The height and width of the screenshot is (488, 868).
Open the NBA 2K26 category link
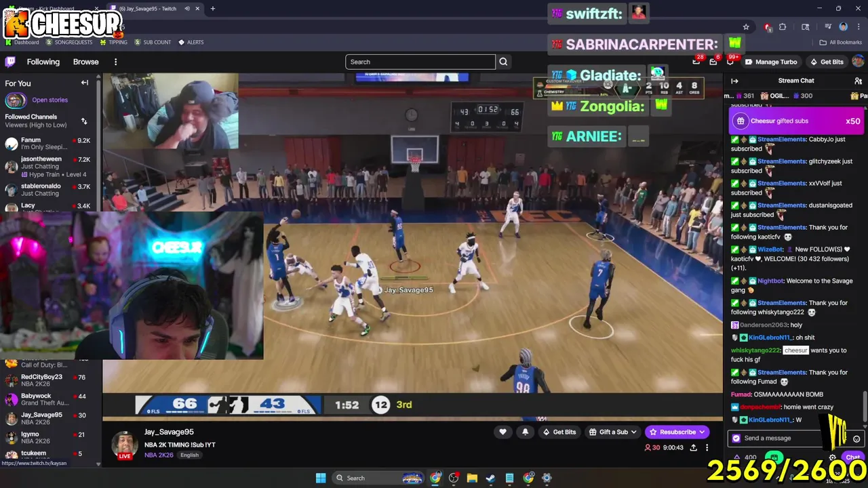point(159,455)
